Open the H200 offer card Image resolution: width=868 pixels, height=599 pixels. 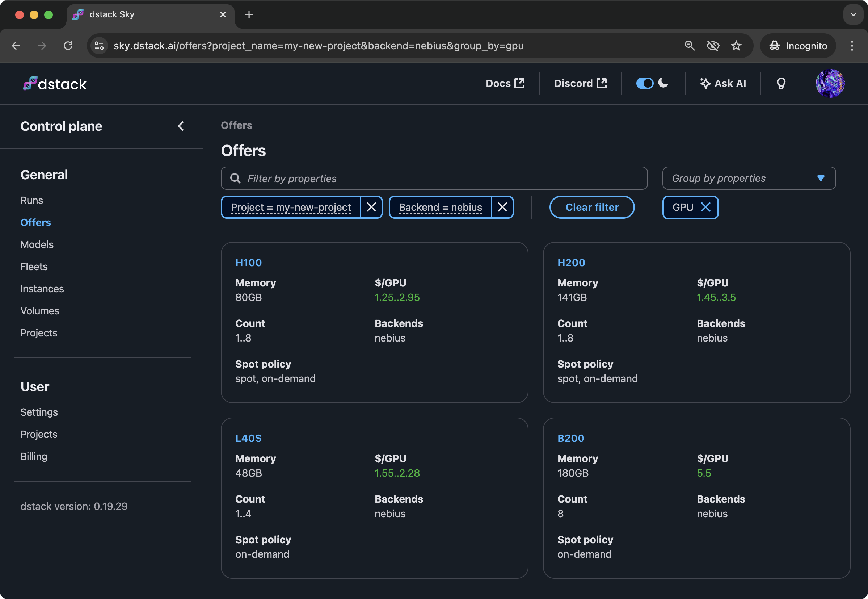[x=571, y=263]
